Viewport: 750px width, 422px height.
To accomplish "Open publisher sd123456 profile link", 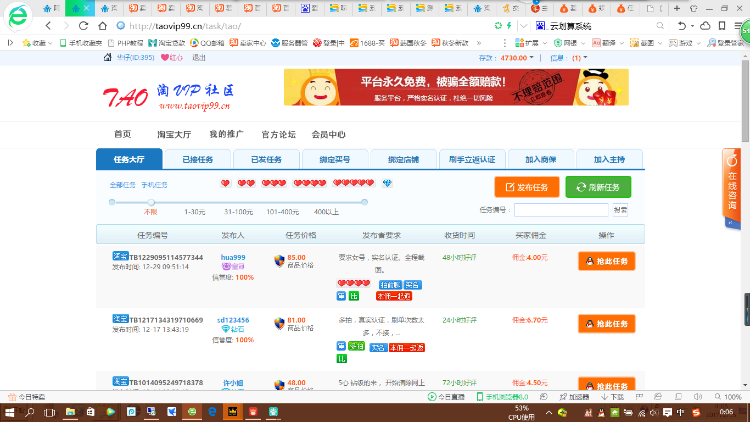I will point(233,320).
